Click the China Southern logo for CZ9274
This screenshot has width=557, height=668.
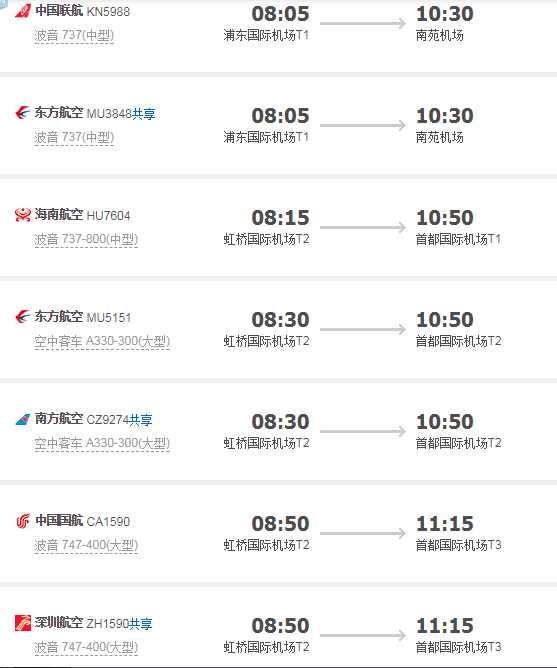click(23, 419)
